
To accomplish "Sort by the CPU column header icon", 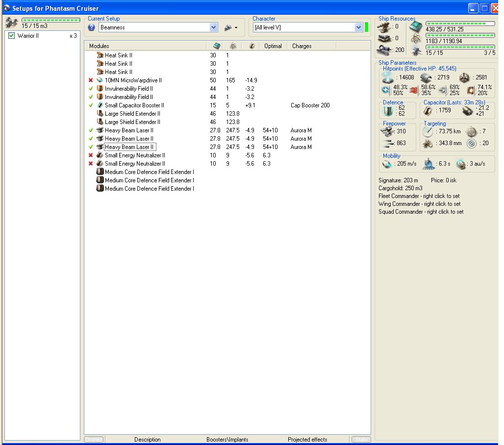I will click(x=217, y=46).
